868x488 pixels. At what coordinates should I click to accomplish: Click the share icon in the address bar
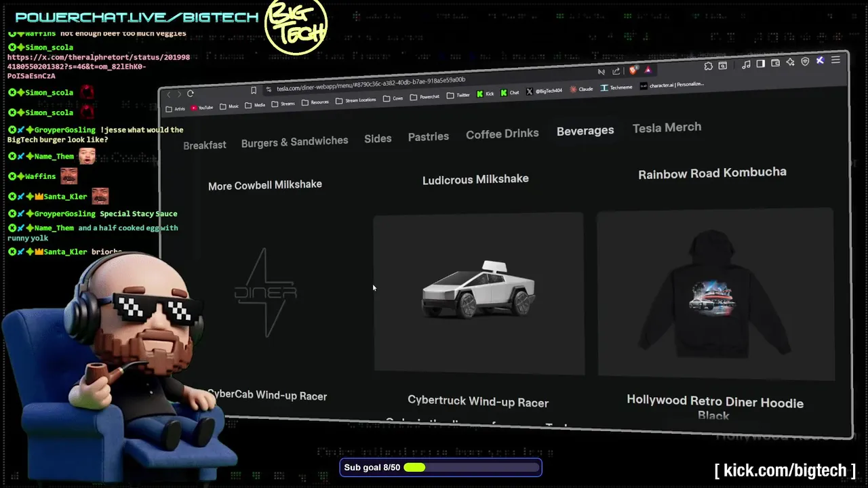[x=616, y=71]
